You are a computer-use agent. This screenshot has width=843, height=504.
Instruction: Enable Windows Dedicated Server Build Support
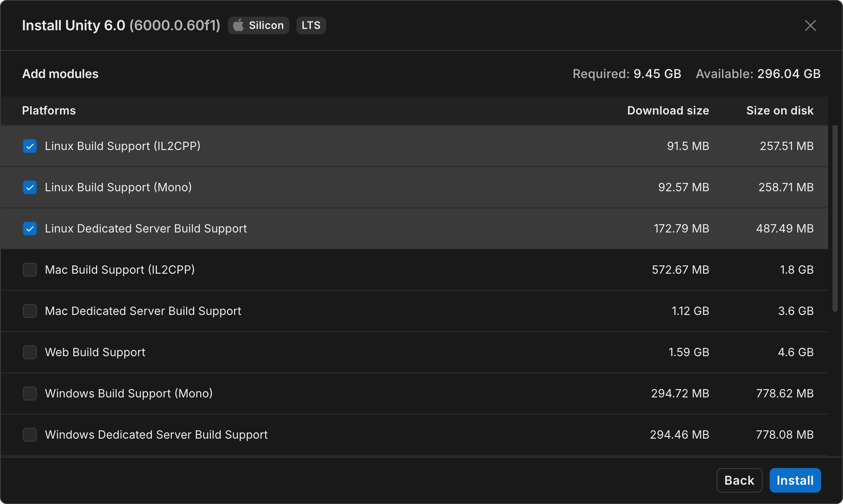click(30, 435)
